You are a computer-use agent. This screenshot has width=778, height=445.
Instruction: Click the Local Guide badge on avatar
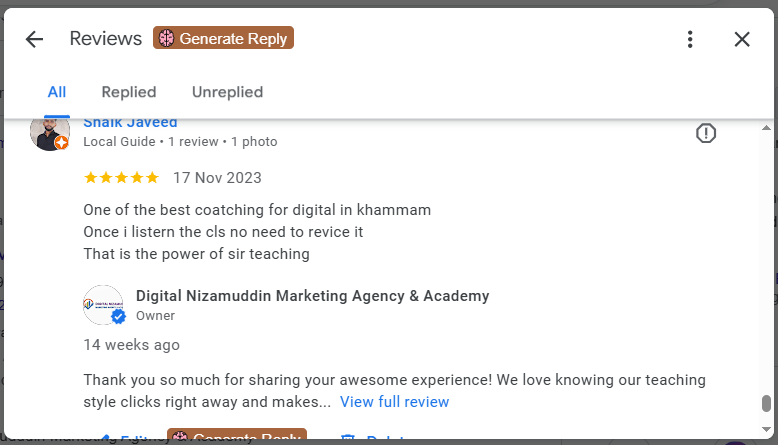tap(61, 143)
